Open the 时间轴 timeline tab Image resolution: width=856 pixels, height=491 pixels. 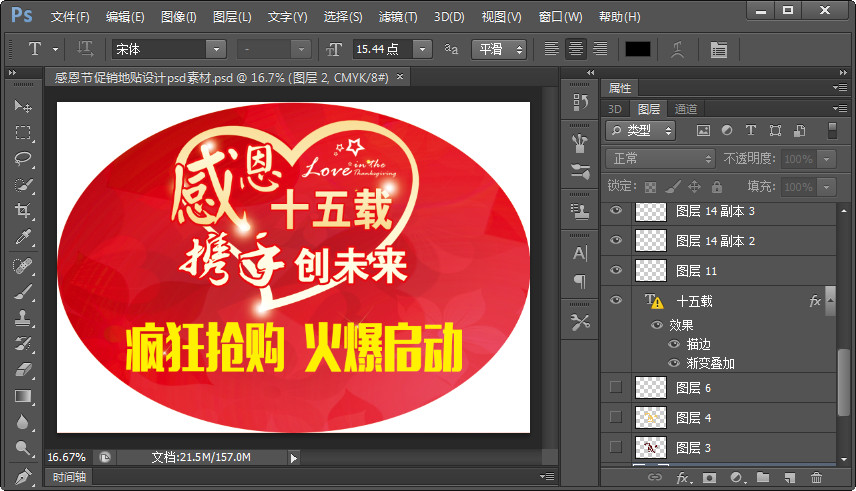click(x=69, y=477)
